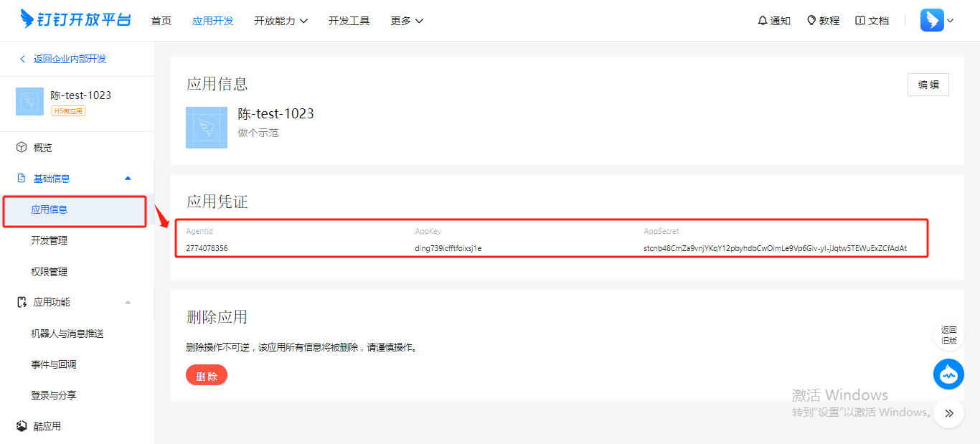This screenshot has height=444, width=980.
Task: Collapse the 基础信息 section arrow
Action: coord(128,178)
